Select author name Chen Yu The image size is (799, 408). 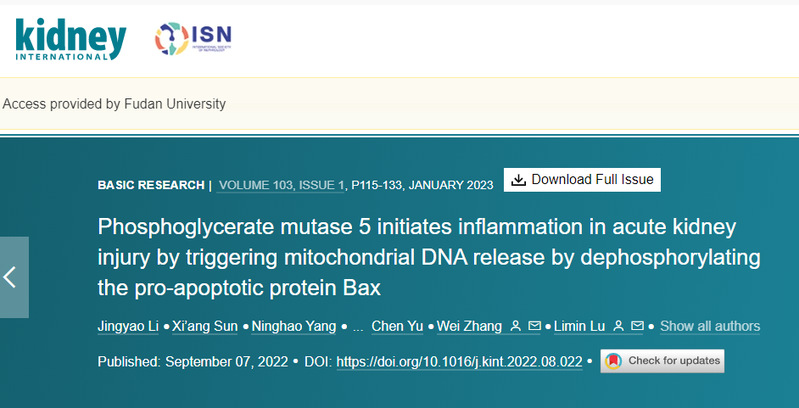point(397,326)
